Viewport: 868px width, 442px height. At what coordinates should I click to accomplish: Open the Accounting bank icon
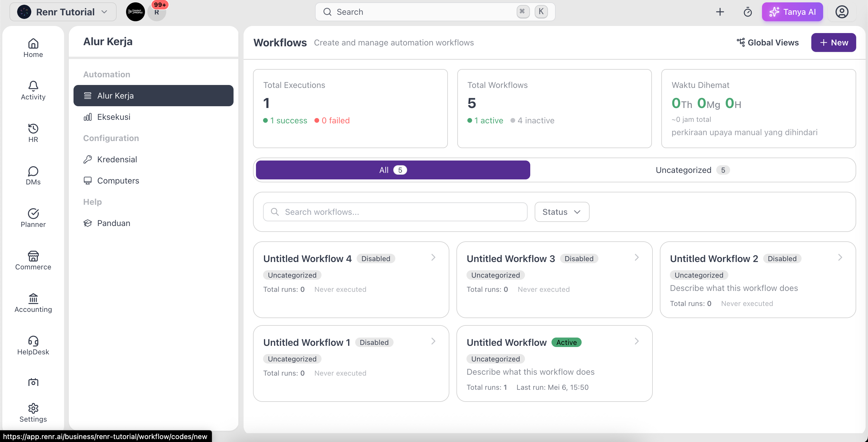[33, 298]
